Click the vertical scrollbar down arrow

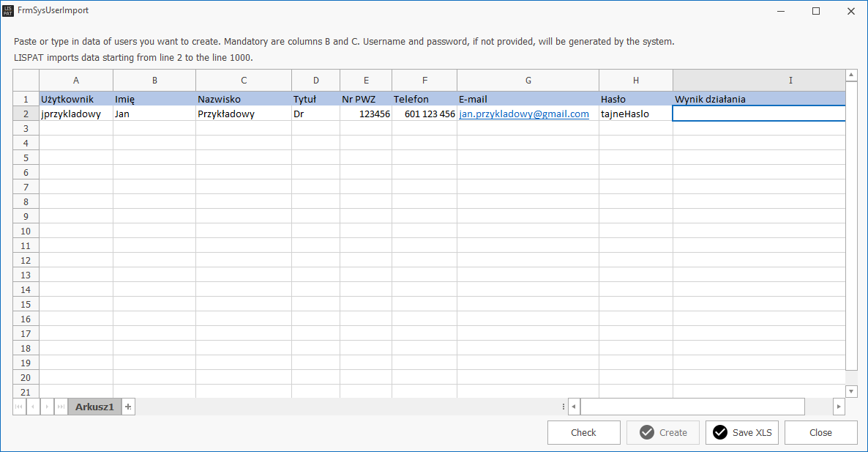tap(851, 391)
